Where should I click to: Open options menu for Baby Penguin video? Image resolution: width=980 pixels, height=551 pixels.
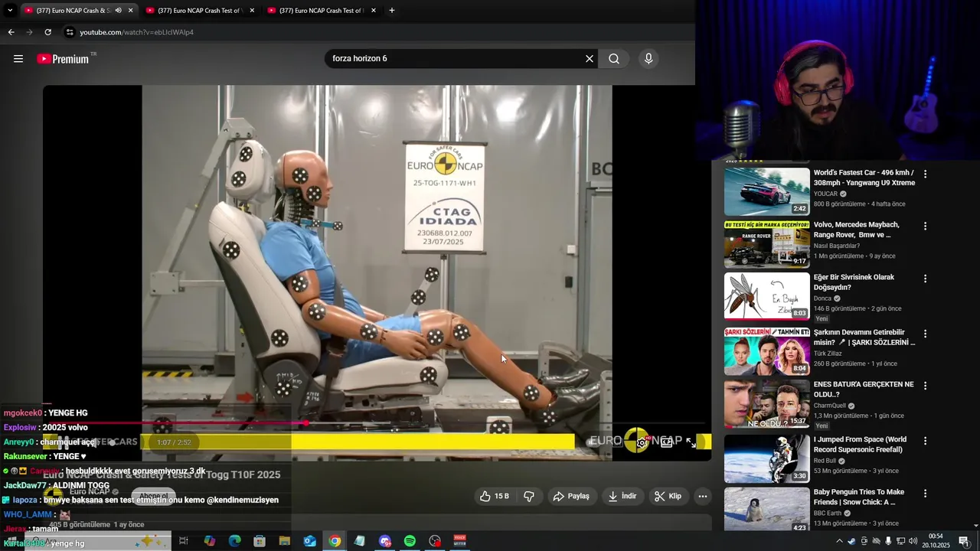(x=925, y=494)
